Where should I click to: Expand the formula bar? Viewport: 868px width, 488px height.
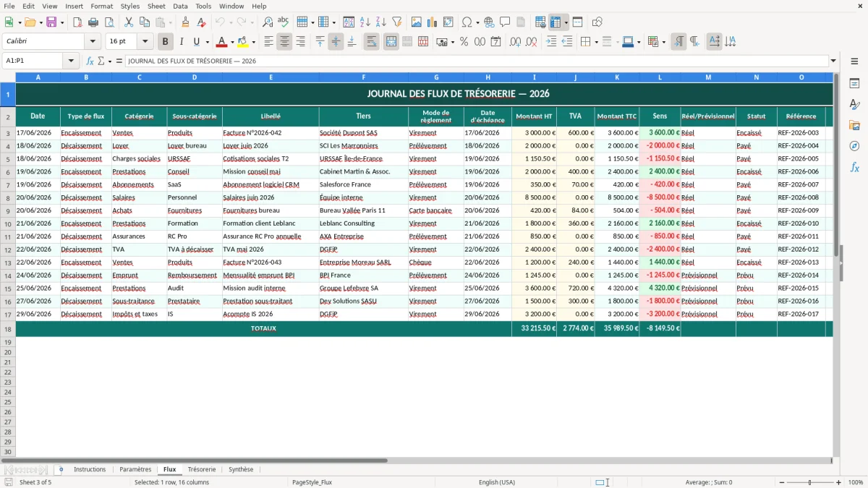(833, 61)
